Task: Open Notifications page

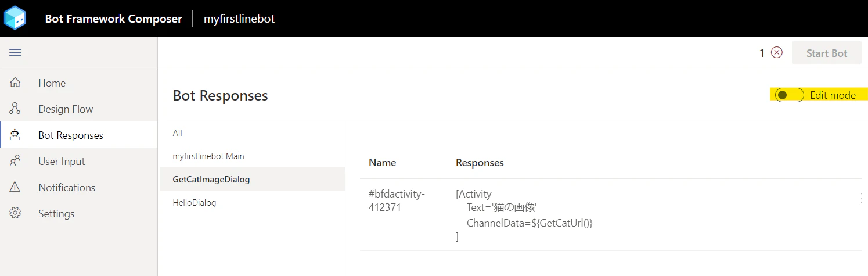Action: [x=79, y=187]
